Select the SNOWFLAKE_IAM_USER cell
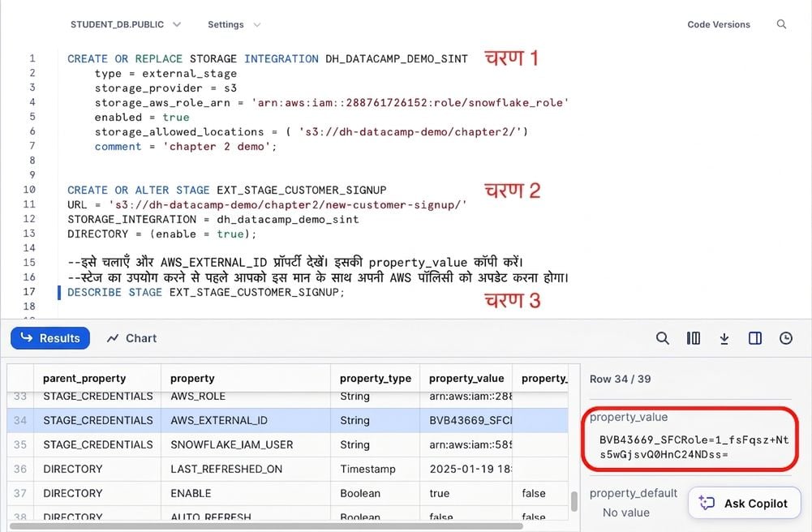The height and width of the screenshot is (532, 812). [246, 444]
